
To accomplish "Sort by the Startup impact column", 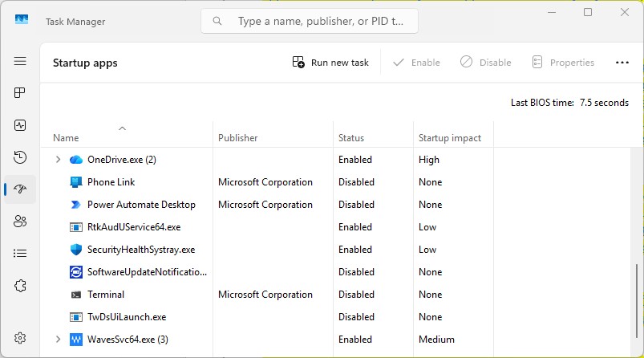I will pyautogui.click(x=450, y=138).
